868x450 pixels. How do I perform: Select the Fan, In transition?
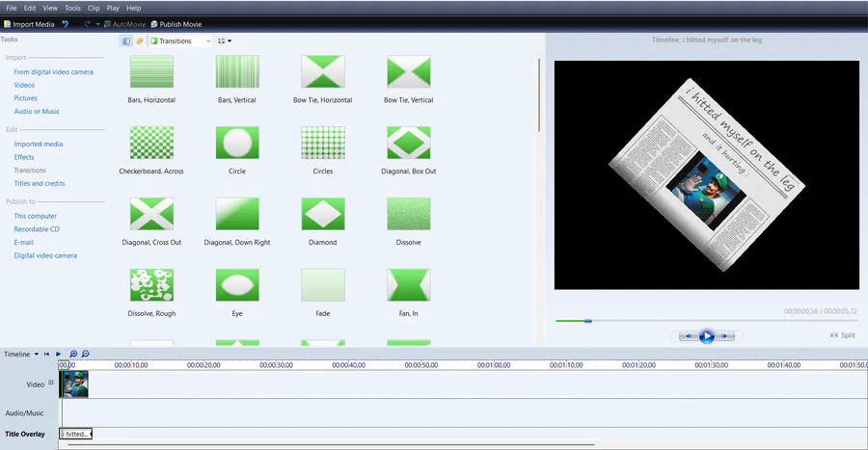coord(409,285)
